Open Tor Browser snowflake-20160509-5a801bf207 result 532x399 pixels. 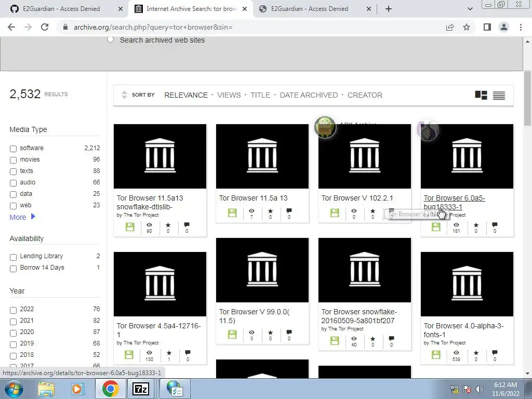tap(359, 316)
